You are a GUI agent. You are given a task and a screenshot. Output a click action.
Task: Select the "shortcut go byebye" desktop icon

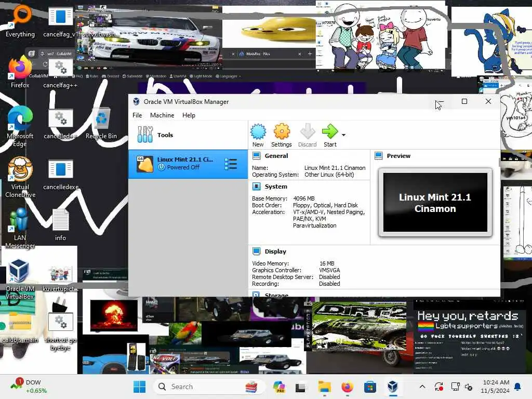click(x=60, y=331)
